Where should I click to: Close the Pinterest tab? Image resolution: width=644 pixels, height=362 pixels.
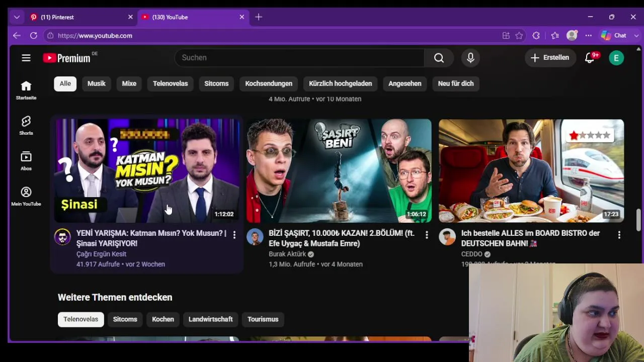click(130, 17)
